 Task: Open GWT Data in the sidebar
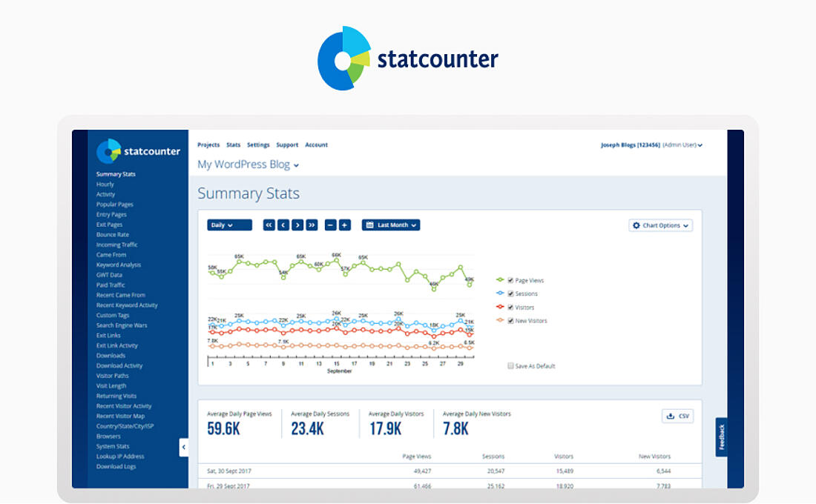pyautogui.click(x=109, y=275)
